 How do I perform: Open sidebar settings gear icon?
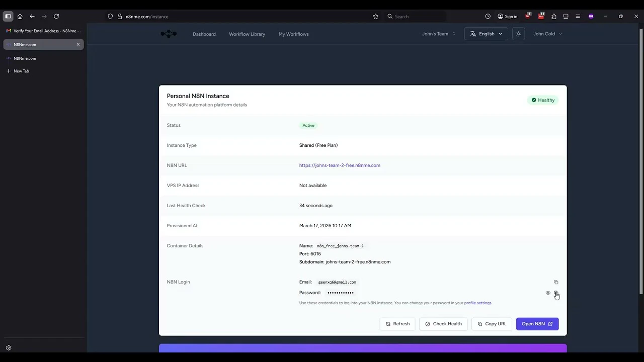9,348
